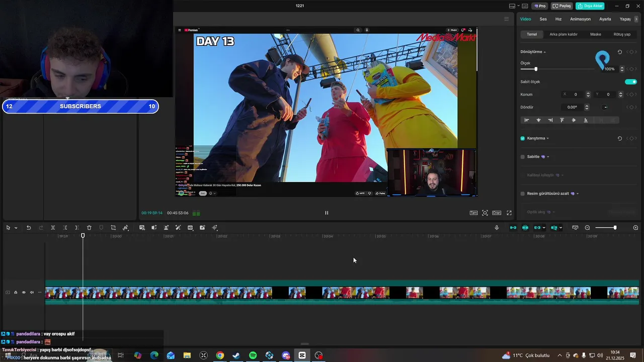Align clip to top edge icon

pyautogui.click(x=562, y=120)
